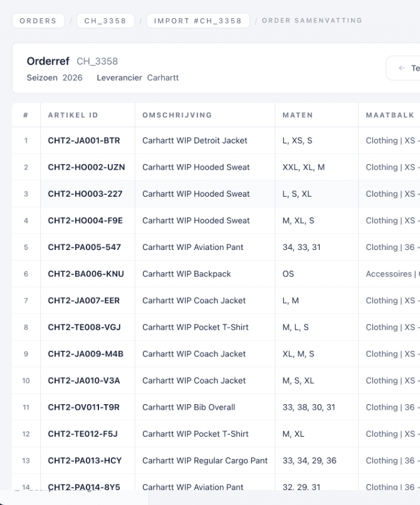The width and height of the screenshot is (420, 505).
Task: Select article CHT2-PA005-547
Action: click(85, 247)
